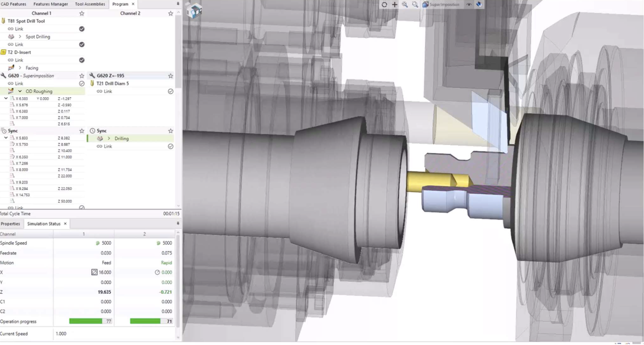The height and width of the screenshot is (345, 644).
Task: Toggle checkmark on Link under T21 Drill Diam 5
Action: 171,91
